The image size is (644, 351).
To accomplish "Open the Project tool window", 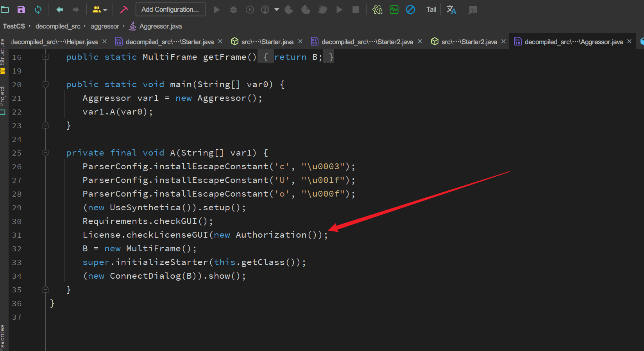I will (x=3, y=100).
